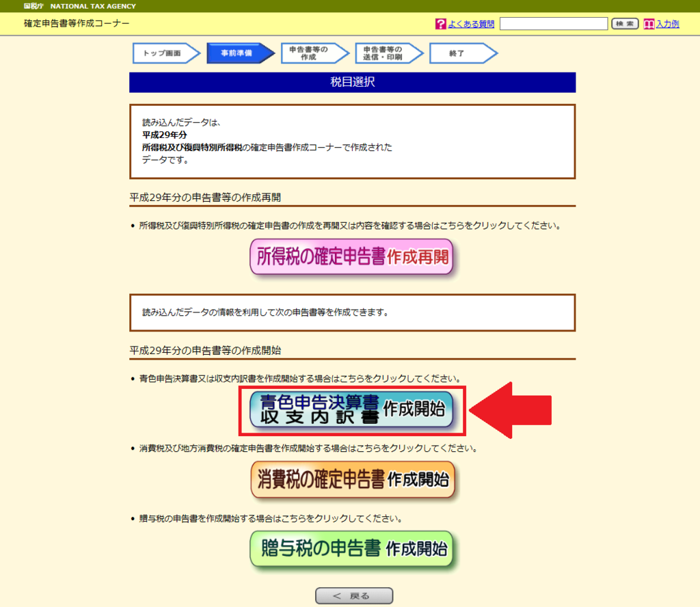Click the 戻る back button
Image resolution: width=700 pixels, height=607 pixels.
[354, 596]
